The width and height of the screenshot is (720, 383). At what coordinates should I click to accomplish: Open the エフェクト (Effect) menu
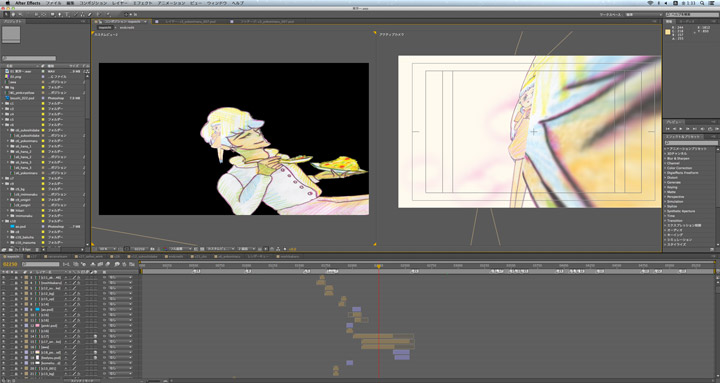[x=143, y=3]
